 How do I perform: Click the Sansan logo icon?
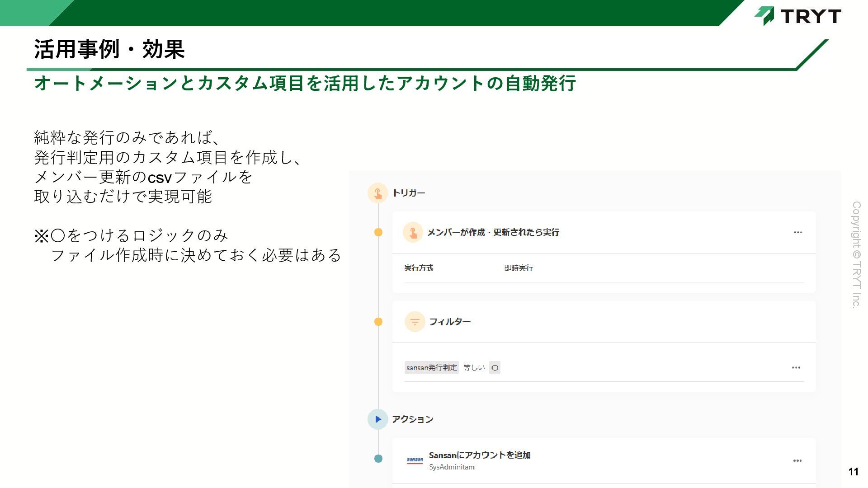(415, 460)
